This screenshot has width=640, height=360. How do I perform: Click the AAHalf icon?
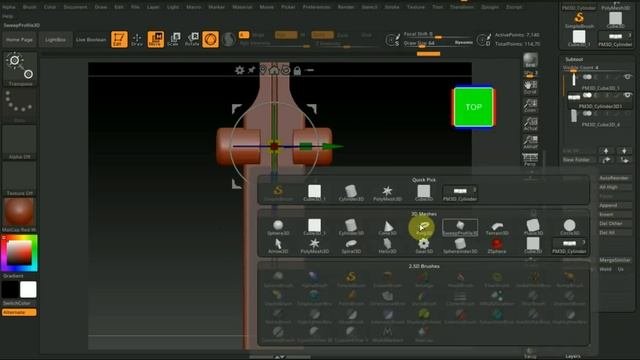(x=530, y=142)
